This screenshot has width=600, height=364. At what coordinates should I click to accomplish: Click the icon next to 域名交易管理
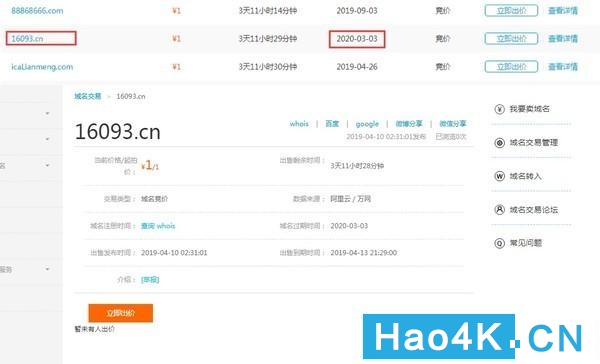(x=499, y=143)
